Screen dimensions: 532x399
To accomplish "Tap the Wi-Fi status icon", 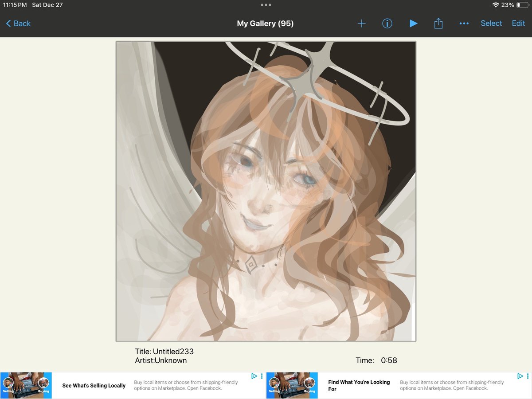I will coord(496,5).
